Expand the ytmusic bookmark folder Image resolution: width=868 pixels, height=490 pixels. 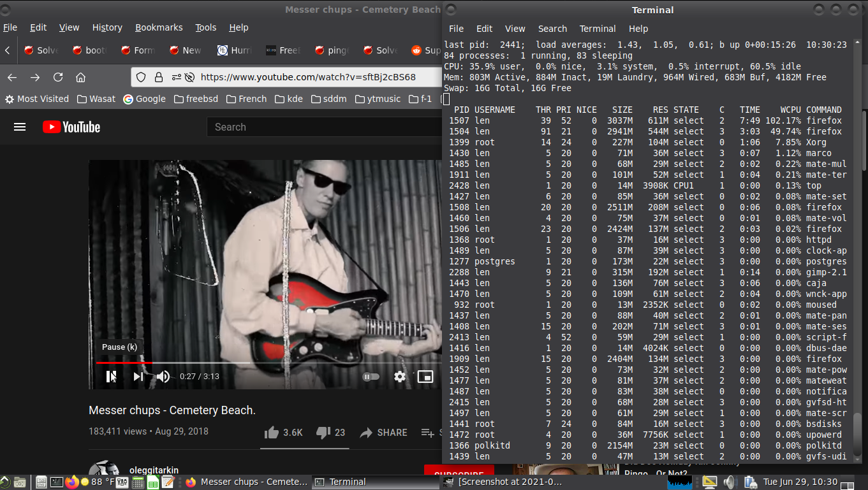point(378,99)
